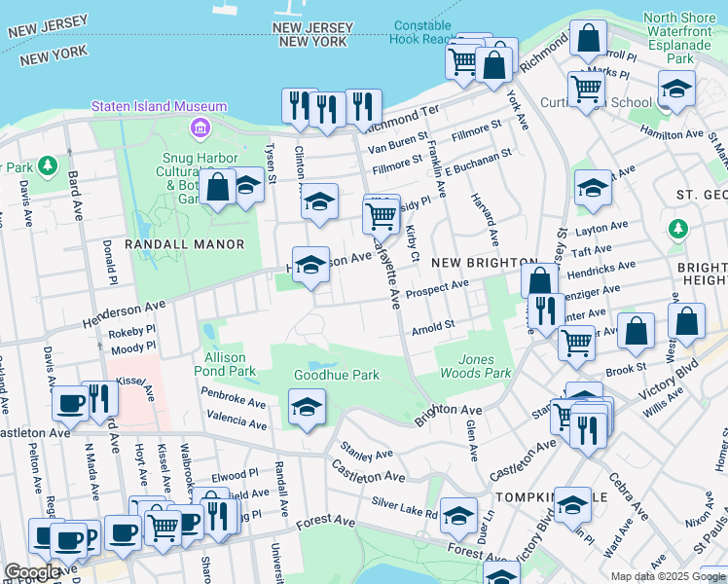Select the Goodhue Park label
Image resolution: width=728 pixels, height=584 pixels.
(x=337, y=375)
